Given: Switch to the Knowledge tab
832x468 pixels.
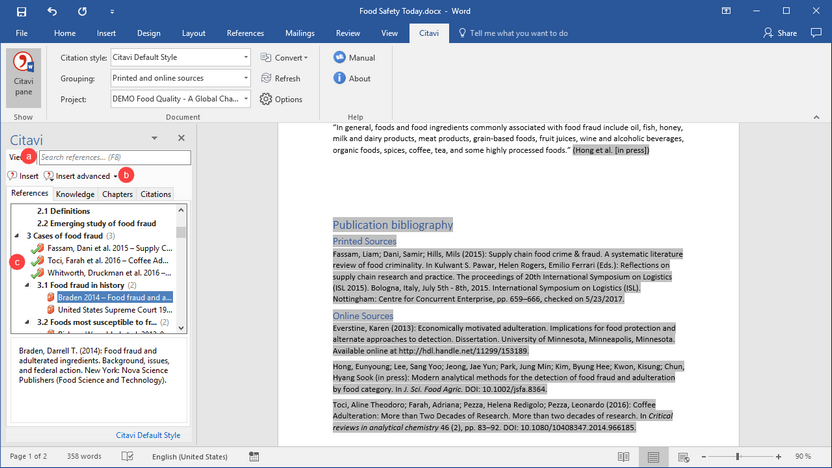Looking at the screenshot, I should (75, 194).
